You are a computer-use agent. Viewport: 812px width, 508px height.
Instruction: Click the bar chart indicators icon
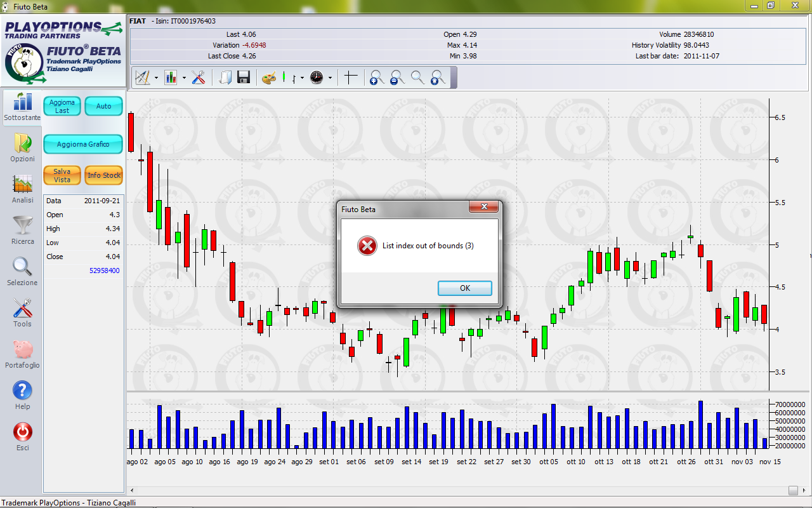(171, 77)
